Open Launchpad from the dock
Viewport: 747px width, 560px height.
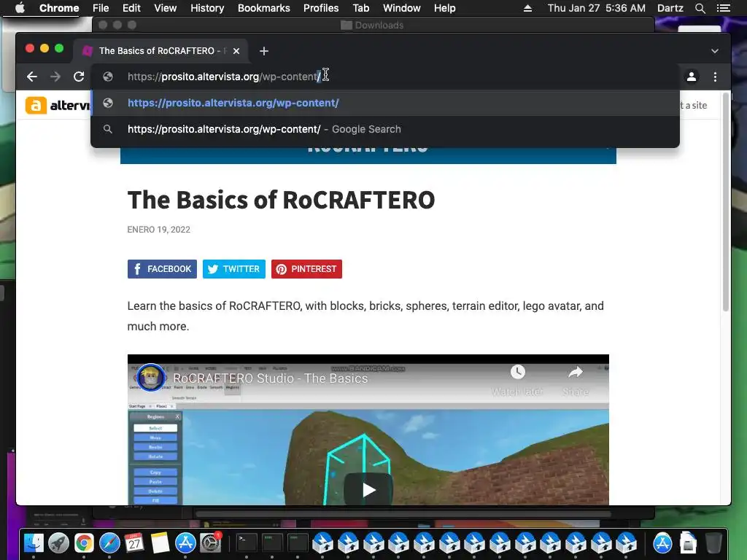[x=58, y=542]
